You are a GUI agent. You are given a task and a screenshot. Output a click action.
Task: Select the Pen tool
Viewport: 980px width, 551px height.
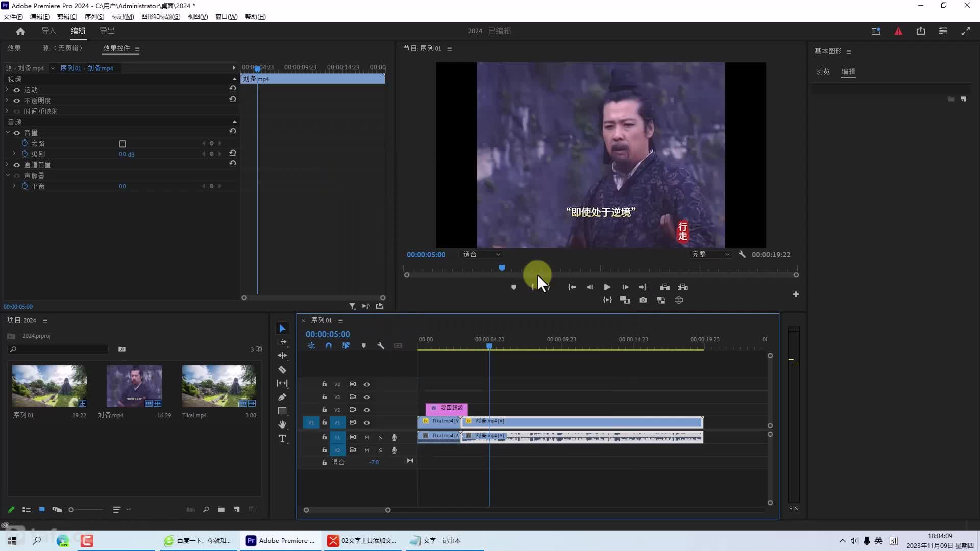point(282,397)
